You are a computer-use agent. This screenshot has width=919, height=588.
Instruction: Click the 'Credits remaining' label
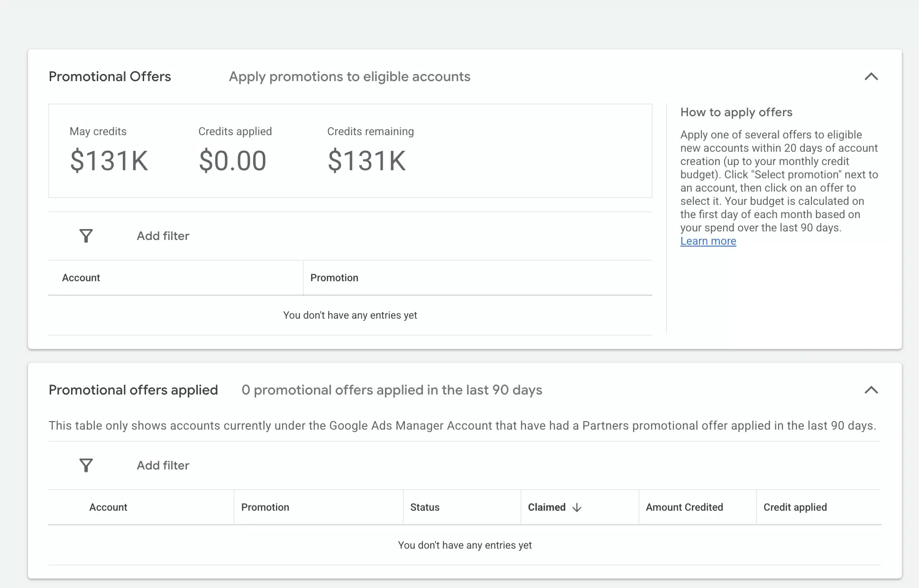[370, 131]
